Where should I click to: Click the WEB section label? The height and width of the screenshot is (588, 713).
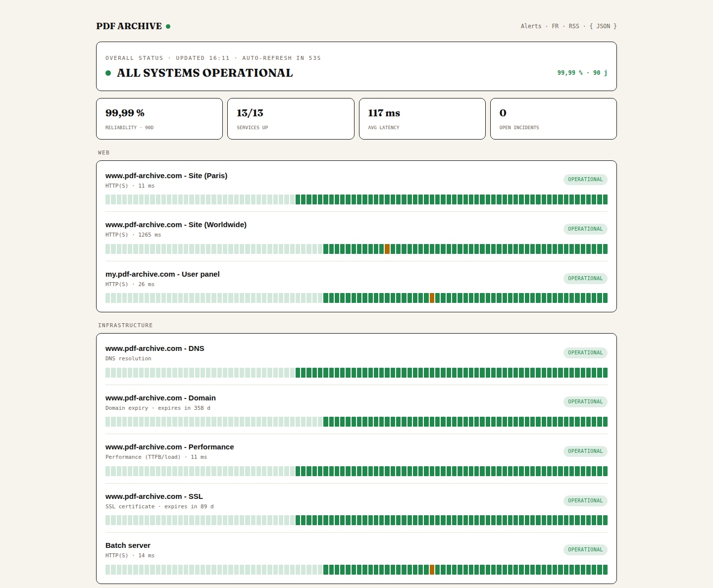(104, 152)
